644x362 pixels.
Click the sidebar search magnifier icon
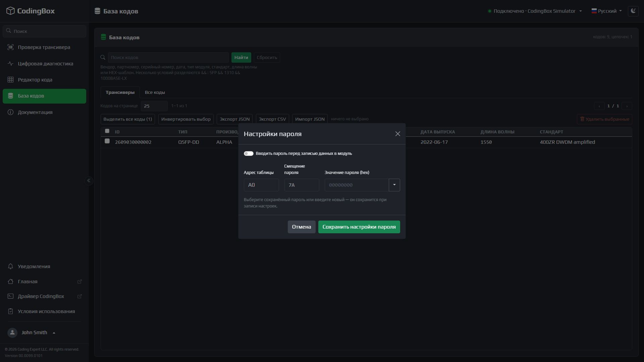pyautogui.click(x=9, y=31)
